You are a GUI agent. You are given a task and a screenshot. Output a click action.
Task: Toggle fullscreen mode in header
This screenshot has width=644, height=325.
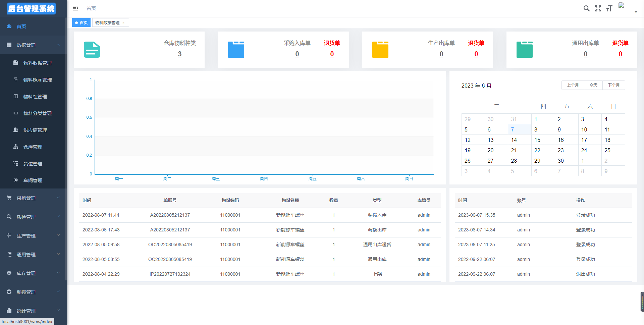(x=598, y=8)
